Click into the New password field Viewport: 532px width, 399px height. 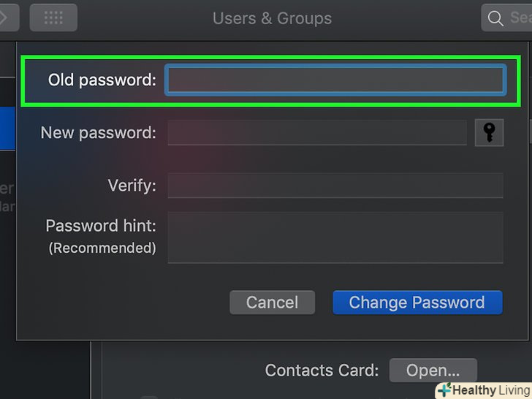(317, 132)
